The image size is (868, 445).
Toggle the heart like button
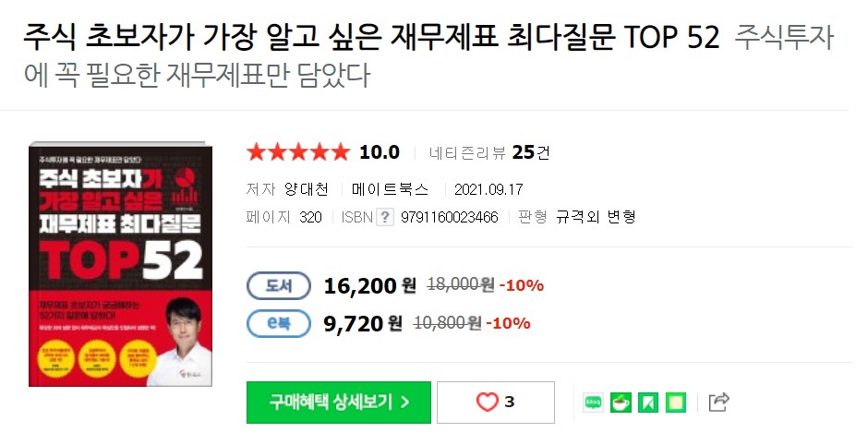[x=496, y=403]
